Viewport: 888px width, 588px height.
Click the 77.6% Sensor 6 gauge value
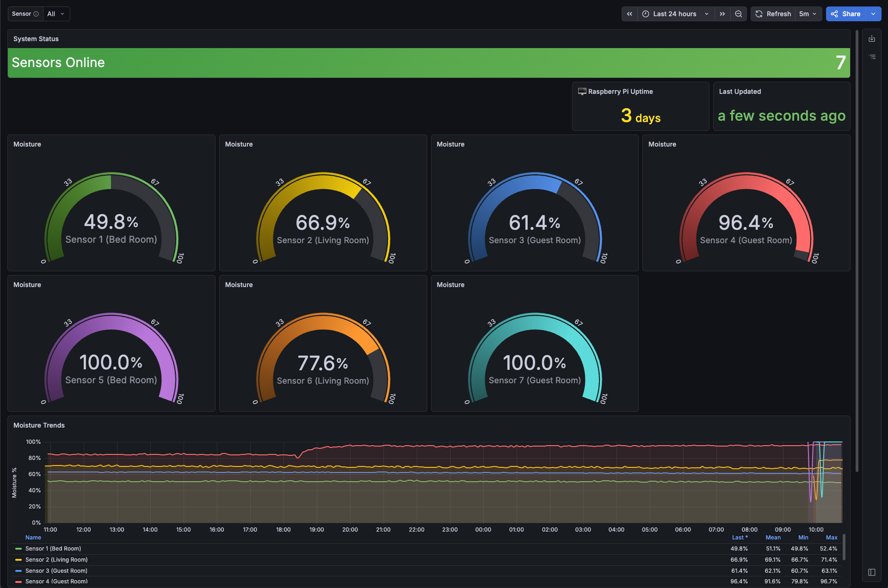(x=323, y=363)
